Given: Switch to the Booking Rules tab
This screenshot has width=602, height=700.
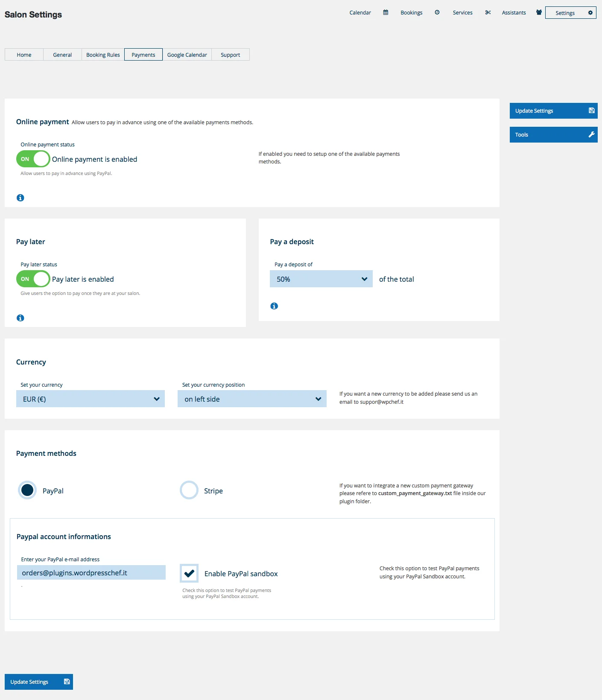Looking at the screenshot, I should point(103,55).
